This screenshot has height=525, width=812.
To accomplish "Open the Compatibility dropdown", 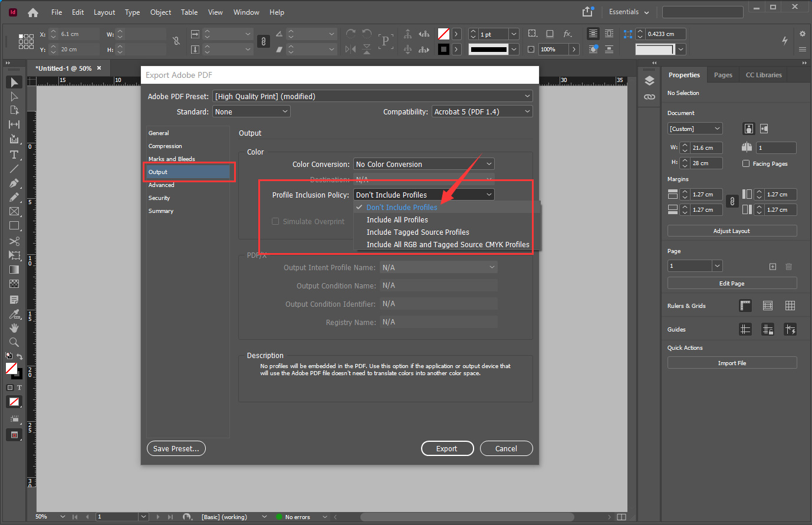I will (482, 111).
